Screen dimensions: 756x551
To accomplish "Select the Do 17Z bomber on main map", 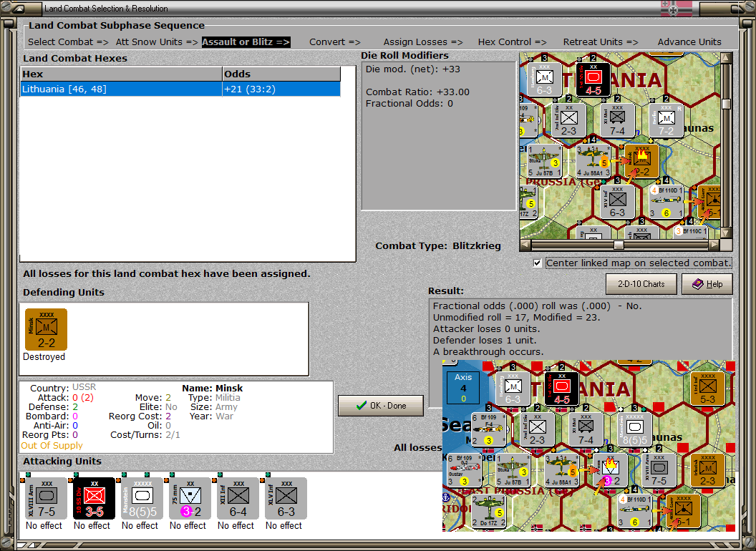I will point(488,512).
